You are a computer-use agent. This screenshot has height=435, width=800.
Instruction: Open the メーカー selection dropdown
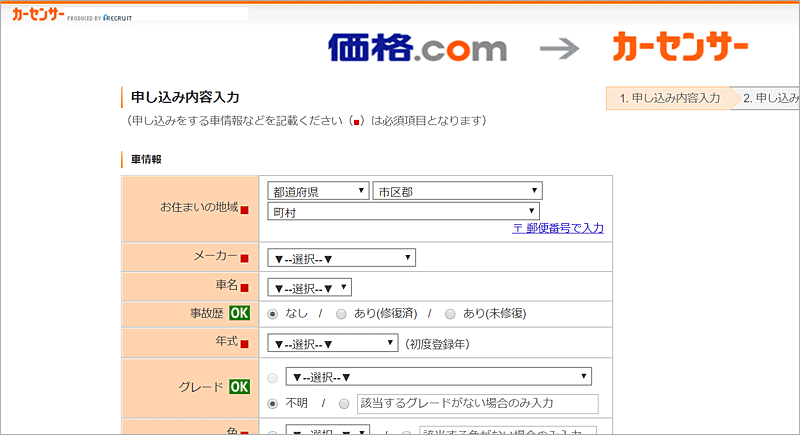coord(341,258)
